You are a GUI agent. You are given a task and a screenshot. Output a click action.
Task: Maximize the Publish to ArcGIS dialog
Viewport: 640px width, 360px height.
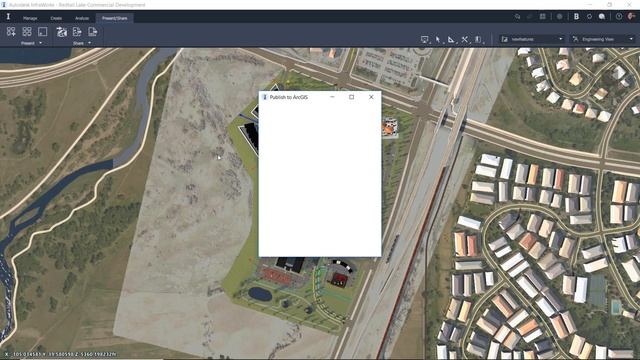(351, 97)
